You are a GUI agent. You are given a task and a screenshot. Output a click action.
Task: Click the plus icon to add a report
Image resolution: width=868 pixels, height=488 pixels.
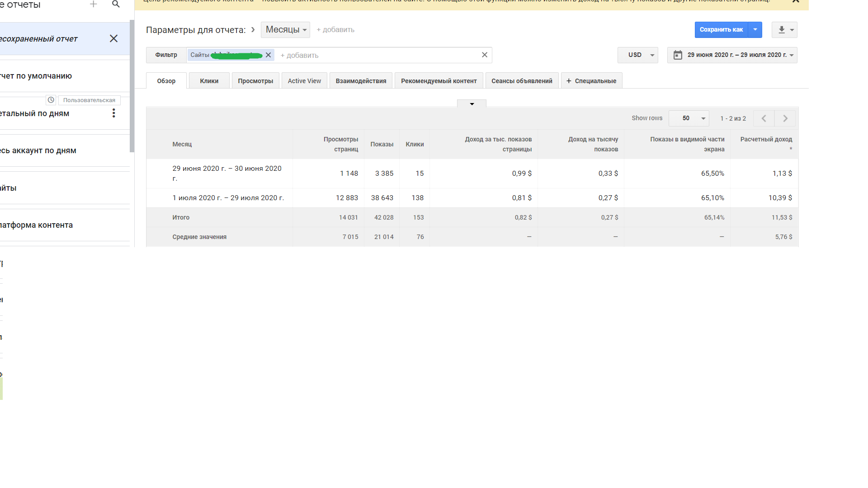(x=94, y=4)
